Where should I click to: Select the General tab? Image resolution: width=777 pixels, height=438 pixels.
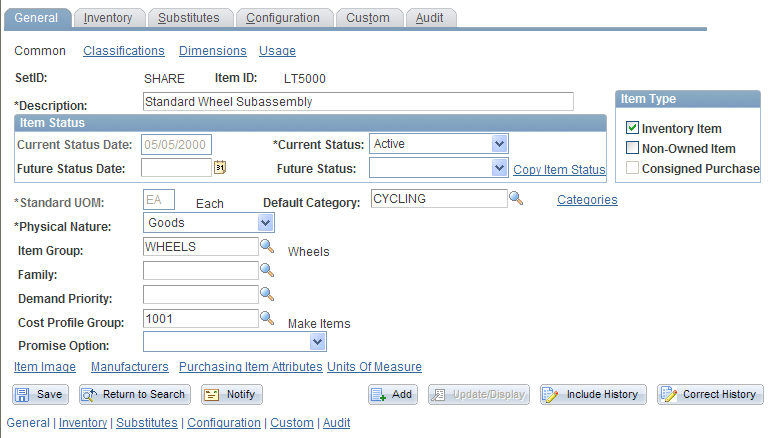36,18
